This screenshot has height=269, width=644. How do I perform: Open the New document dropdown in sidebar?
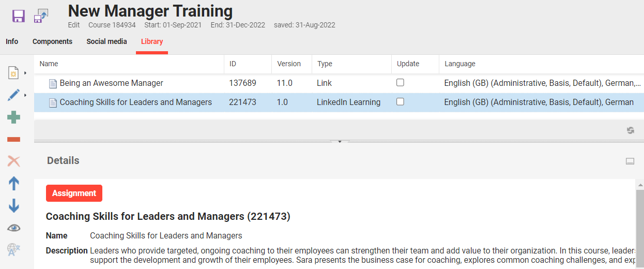click(16, 73)
